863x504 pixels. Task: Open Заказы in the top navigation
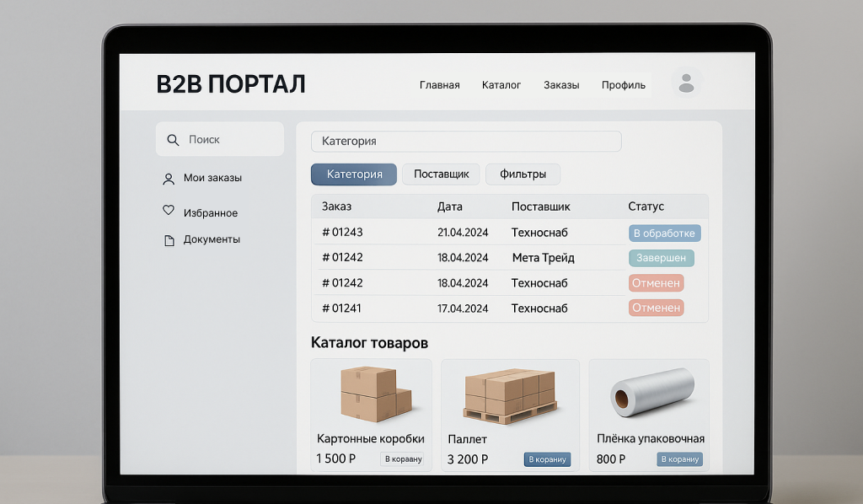pyautogui.click(x=561, y=85)
